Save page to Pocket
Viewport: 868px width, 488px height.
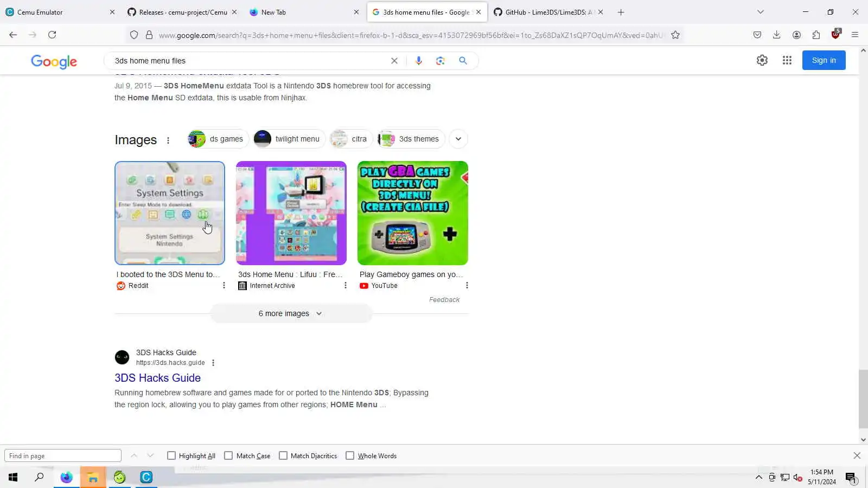click(757, 35)
